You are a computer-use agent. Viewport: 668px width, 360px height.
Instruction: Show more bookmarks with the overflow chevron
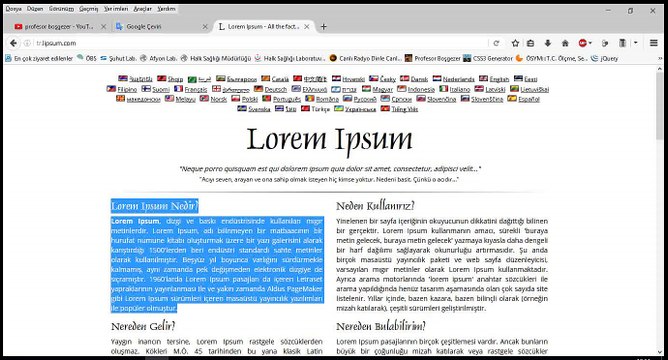coord(660,59)
